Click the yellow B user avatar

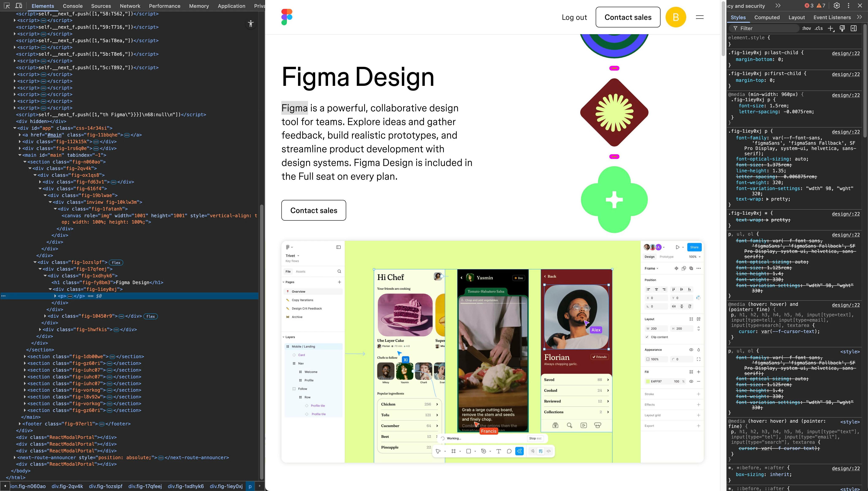(x=676, y=17)
